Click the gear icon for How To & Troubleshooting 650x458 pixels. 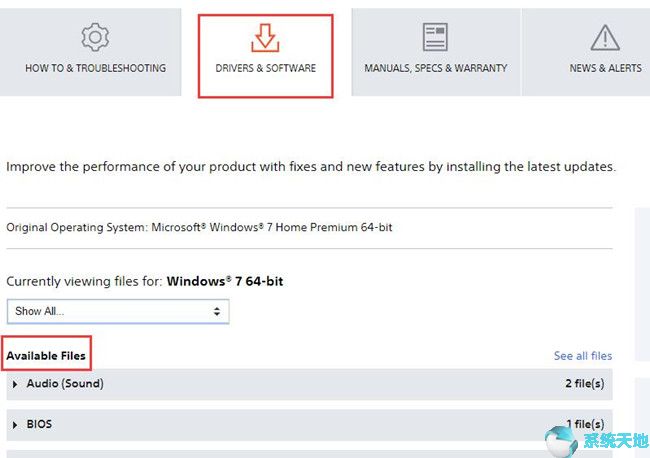(x=95, y=38)
